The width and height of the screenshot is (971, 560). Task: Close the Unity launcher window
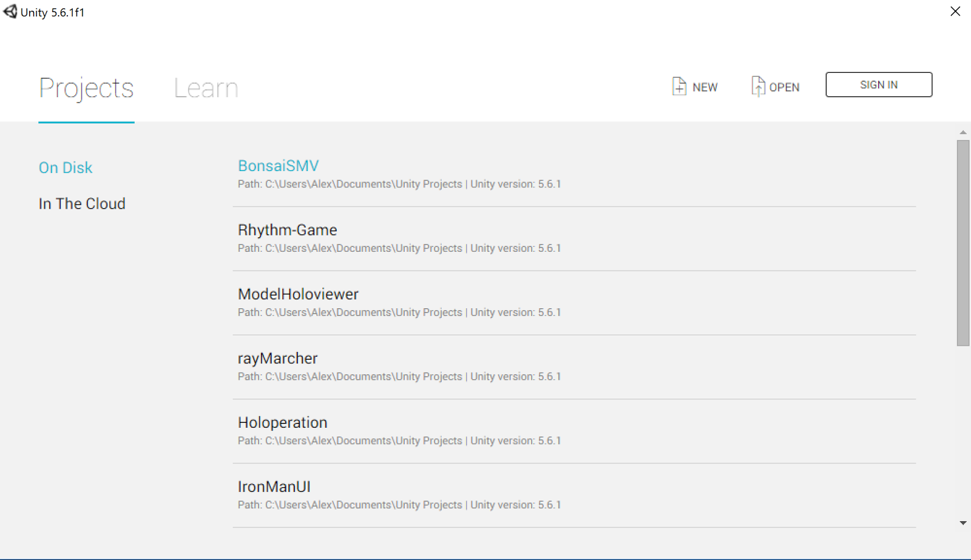(x=955, y=12)
